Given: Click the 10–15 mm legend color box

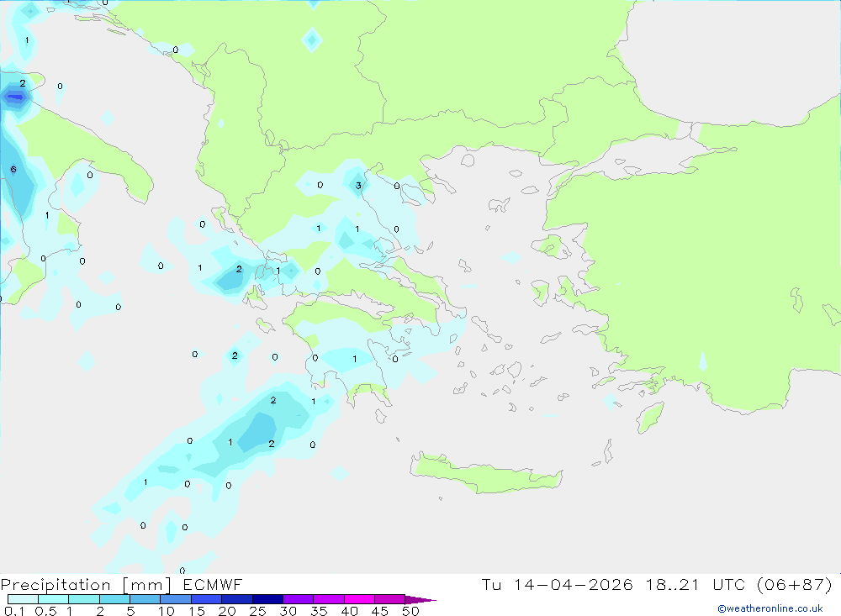Looking at the screenshot, I should [x=176, y=599].
